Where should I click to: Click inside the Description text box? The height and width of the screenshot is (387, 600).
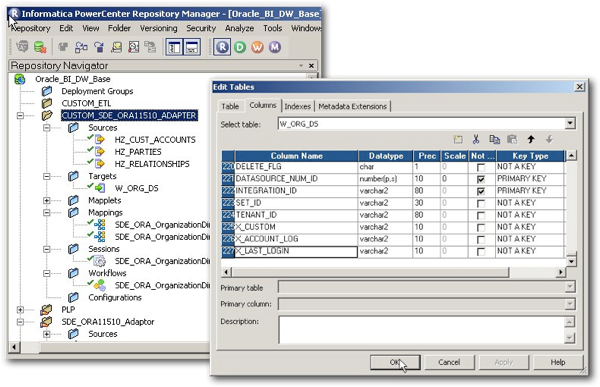[421, 330]
